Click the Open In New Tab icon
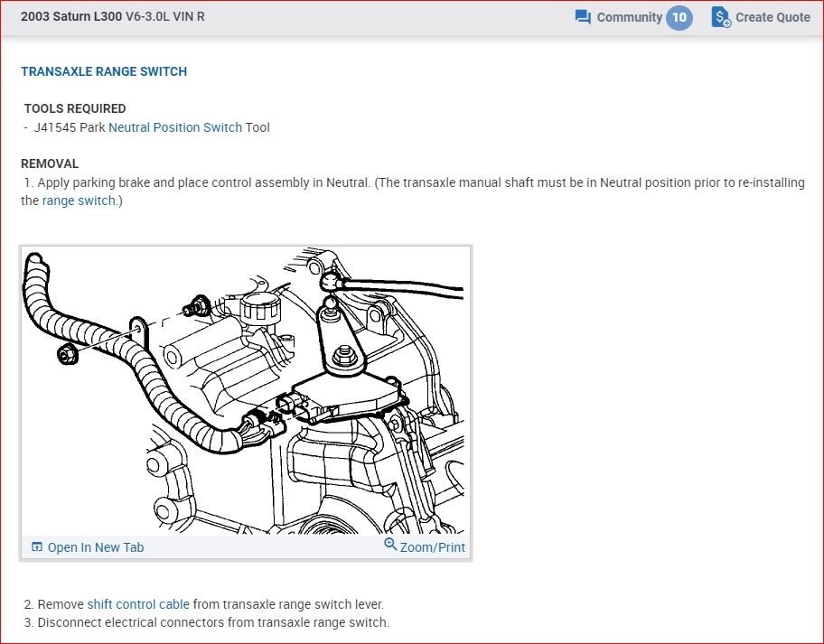The height and width of the screenshot is (644, 824). (37, 547)
